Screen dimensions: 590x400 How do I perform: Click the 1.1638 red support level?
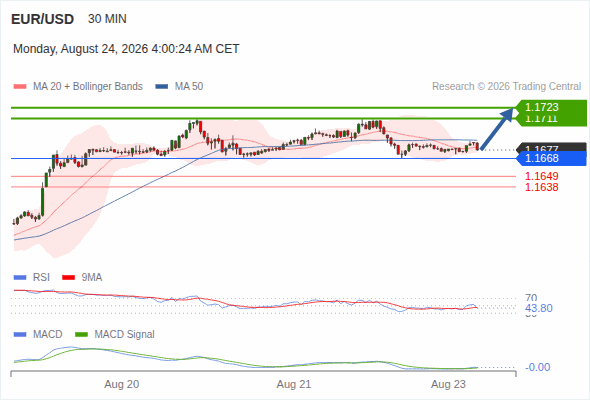pos(541,187)
